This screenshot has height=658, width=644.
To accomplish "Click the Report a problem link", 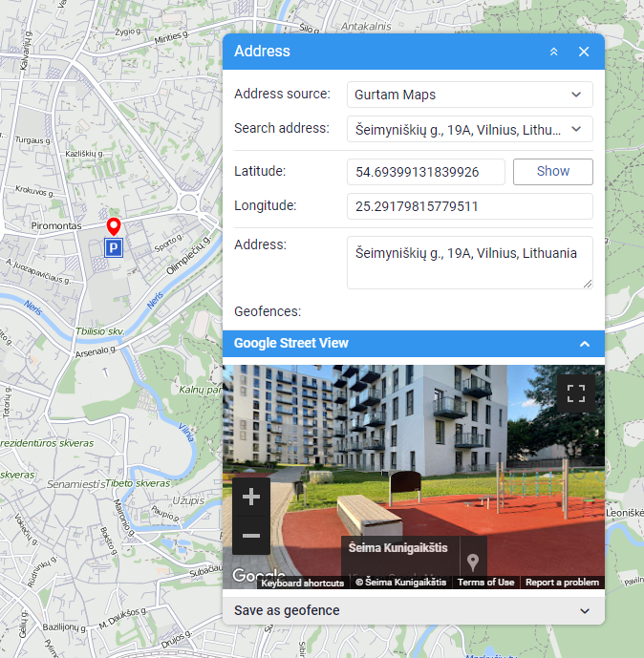I will point(562,583).
